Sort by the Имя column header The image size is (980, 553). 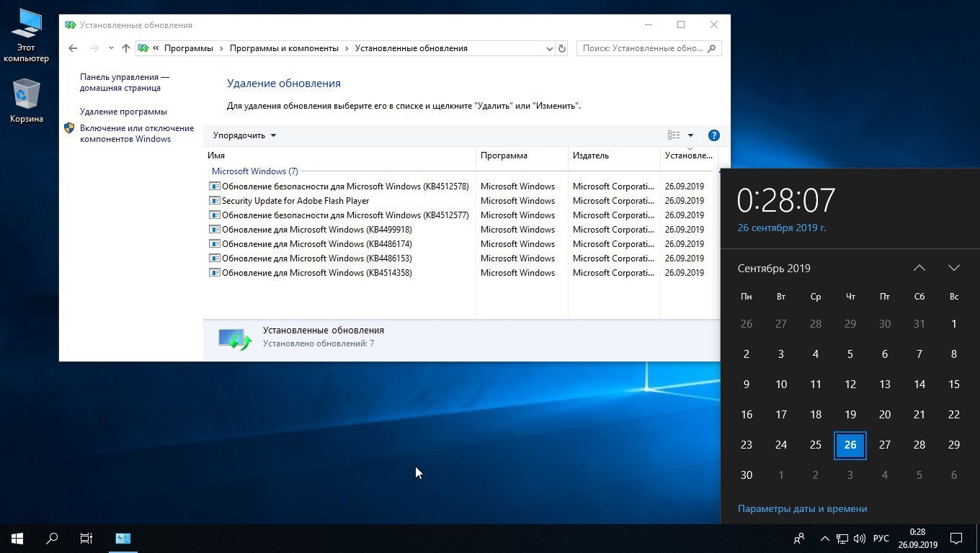[339, 156]
